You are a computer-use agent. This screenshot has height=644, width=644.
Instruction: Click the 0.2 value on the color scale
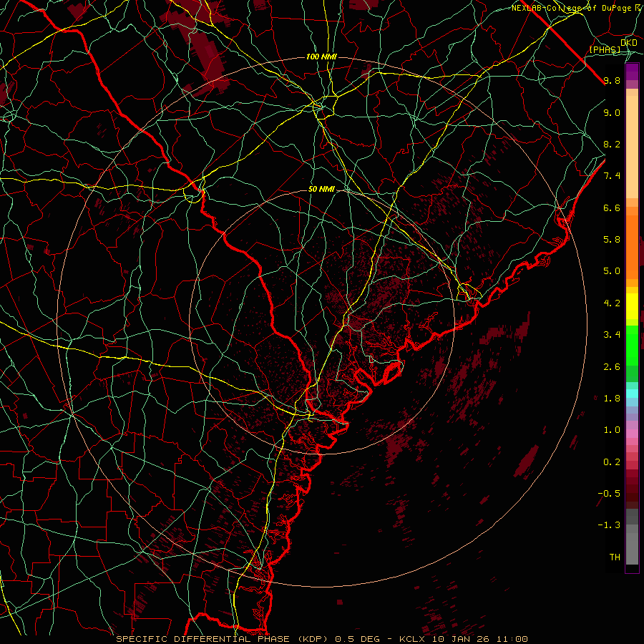612,462
